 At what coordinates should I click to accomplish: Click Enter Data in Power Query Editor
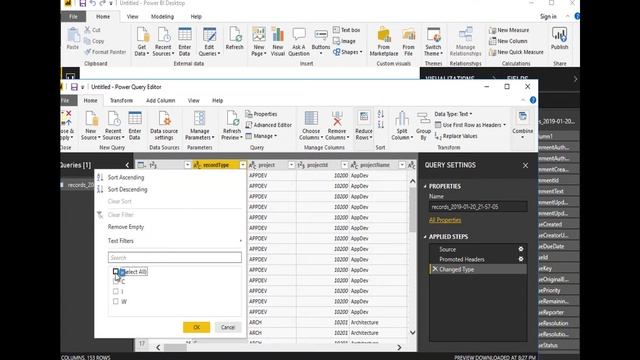click(135, 125)
